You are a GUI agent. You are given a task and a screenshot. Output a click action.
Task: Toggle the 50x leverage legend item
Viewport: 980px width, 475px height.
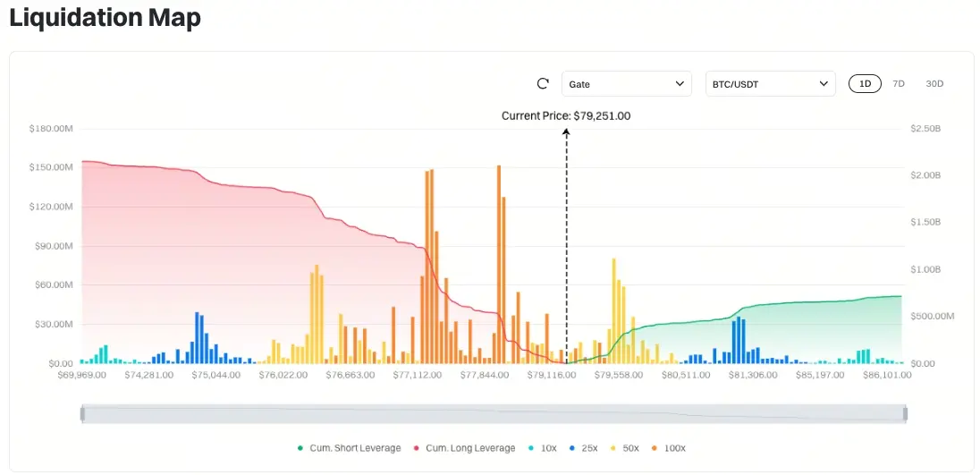[625, 448]
